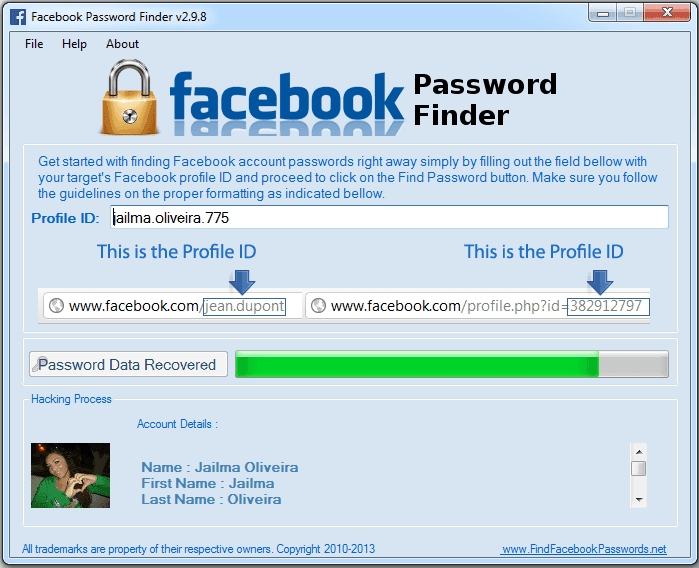Click the Password Data Recovered button
Viewport: 699px width, 568px height.
click(x=128, y=364)
